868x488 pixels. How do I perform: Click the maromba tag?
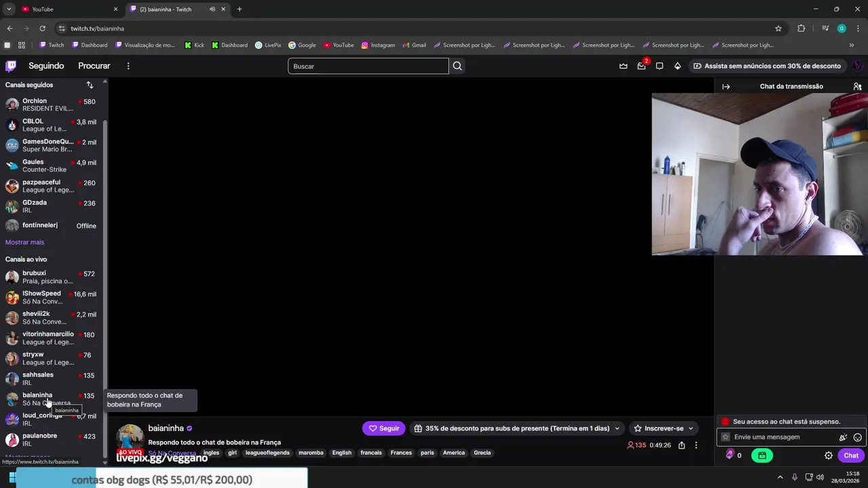click(311, 453)
